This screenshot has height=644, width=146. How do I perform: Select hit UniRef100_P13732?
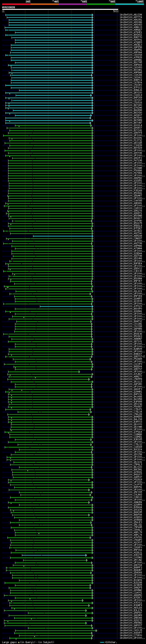pyautogui.click(x=131, y=140)
